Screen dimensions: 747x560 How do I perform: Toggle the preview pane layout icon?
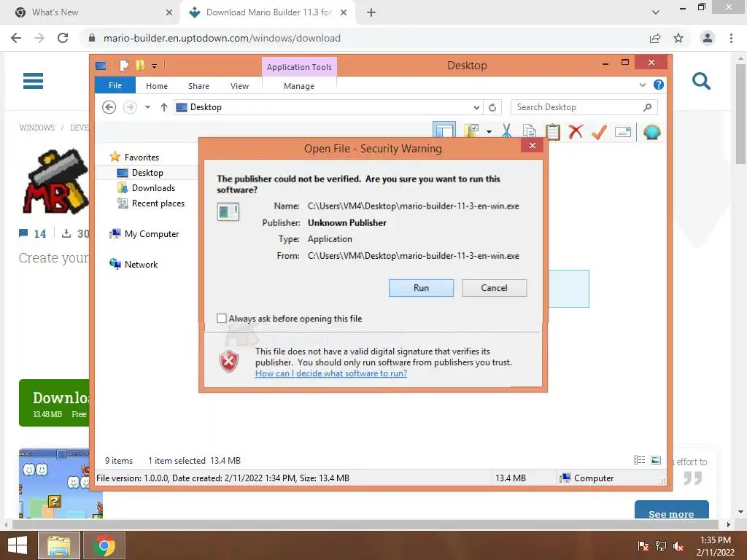tap(444, 130)
